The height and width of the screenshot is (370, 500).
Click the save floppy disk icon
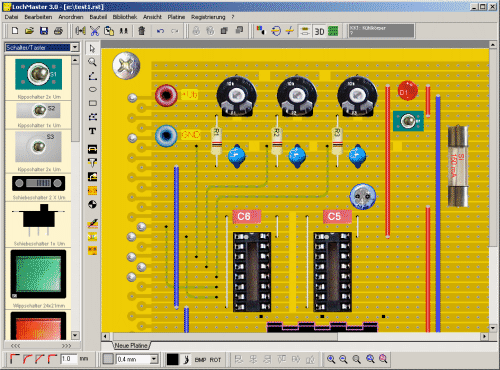click(44, 31)
